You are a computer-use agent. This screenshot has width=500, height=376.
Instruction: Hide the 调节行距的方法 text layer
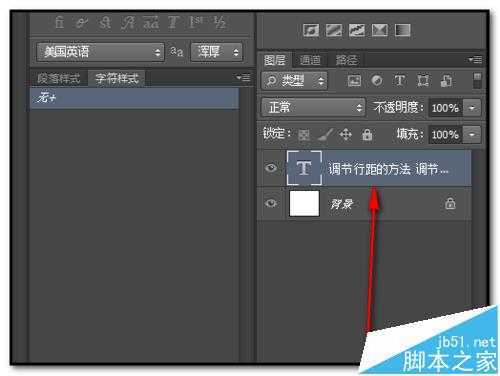[x=271, y=167]
